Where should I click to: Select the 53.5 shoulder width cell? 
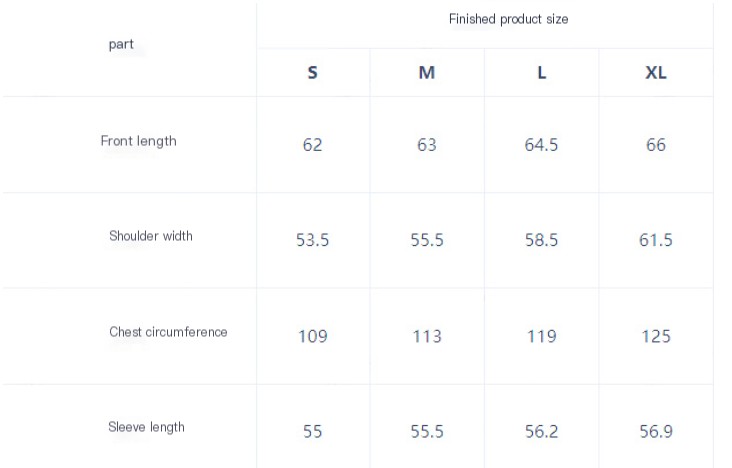[313, 240]
